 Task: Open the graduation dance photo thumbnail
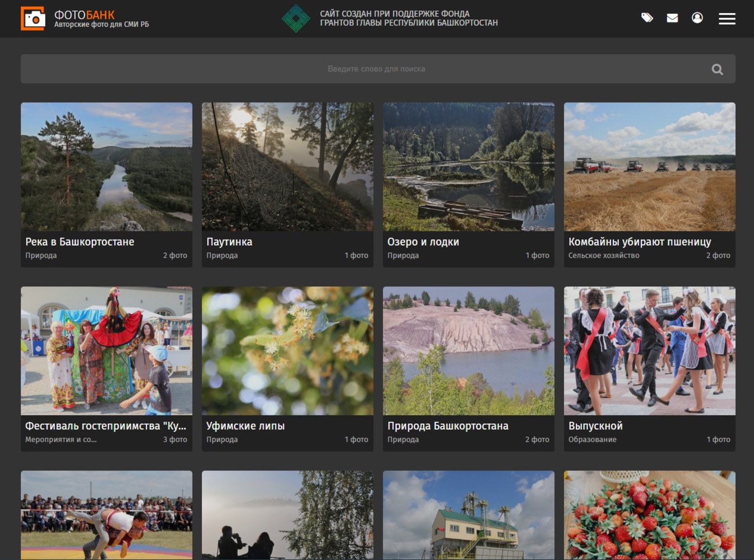649,351
